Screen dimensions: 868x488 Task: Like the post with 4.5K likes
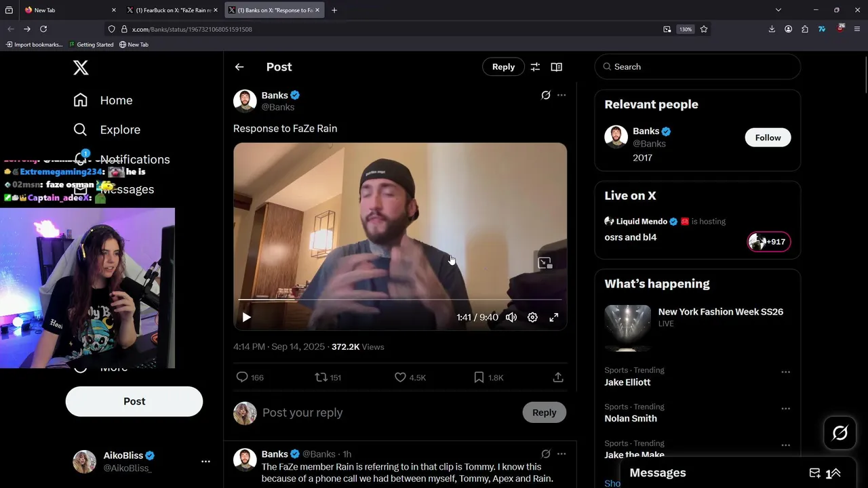pos(410,378)
